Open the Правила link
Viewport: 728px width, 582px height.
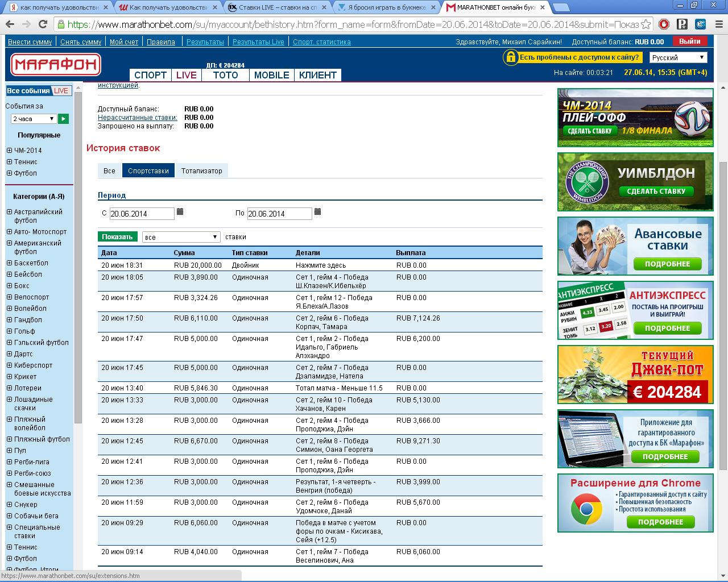(x=161, y=42)
